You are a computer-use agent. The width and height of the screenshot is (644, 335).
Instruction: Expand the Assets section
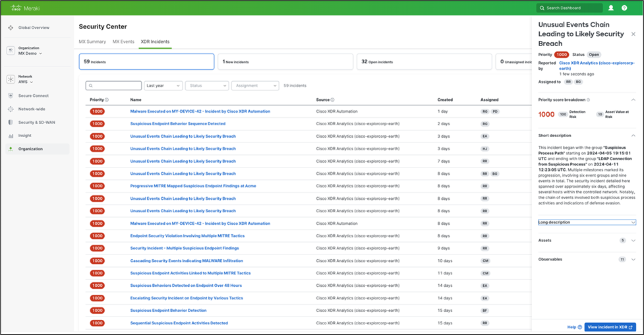[x=633, y=241]
